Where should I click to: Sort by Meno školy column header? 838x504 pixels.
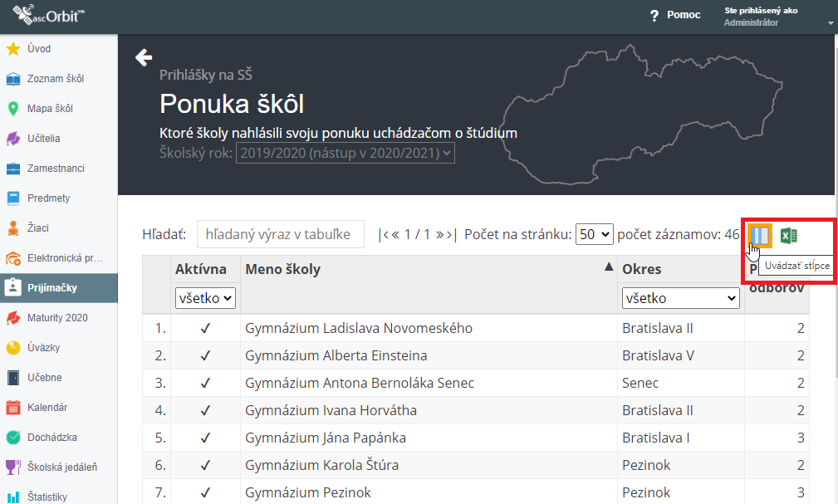tap(282, 269)
